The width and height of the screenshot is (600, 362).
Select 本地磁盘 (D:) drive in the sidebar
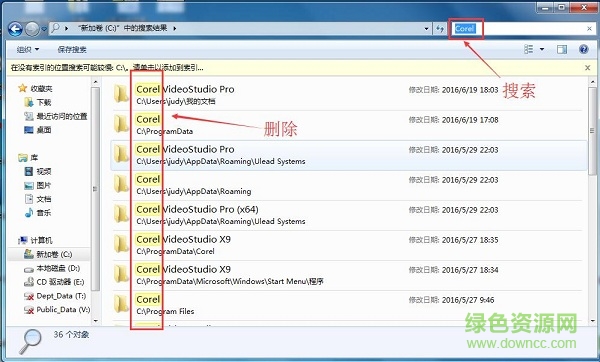pos(58,268)
